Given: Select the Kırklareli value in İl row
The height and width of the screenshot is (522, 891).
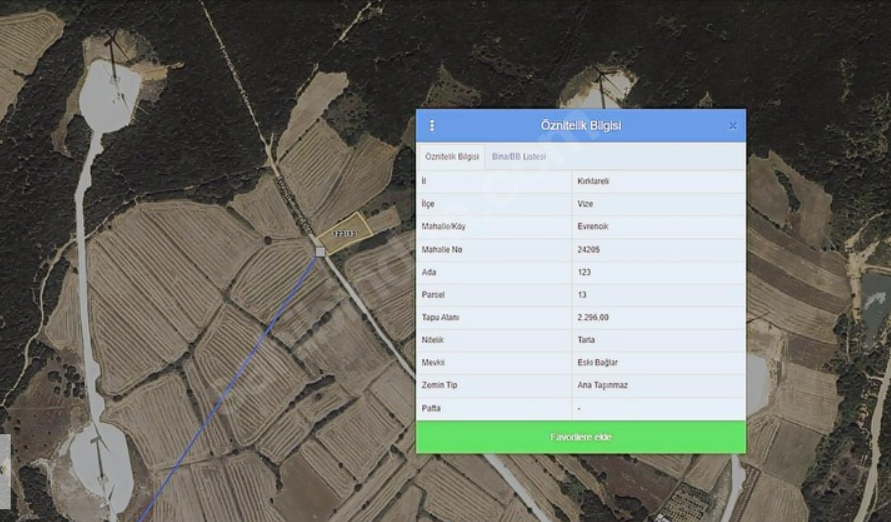Looking at the screenshot, I should tap(593, 181).
